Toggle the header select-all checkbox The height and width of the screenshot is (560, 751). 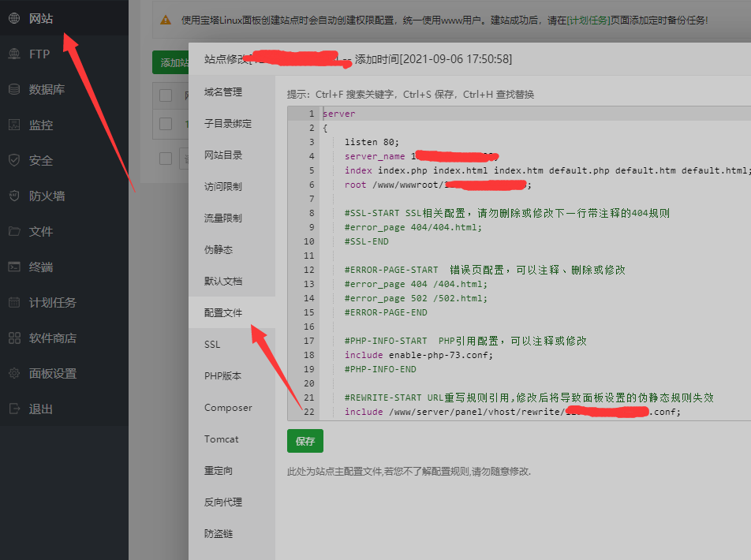pyautogui.click(x=166, y=95)
